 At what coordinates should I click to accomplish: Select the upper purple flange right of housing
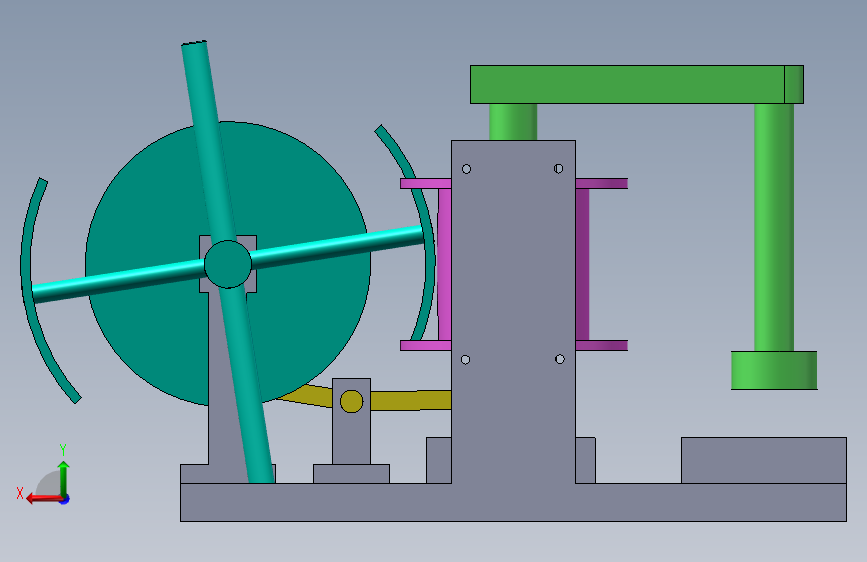[x=602, y=183]
